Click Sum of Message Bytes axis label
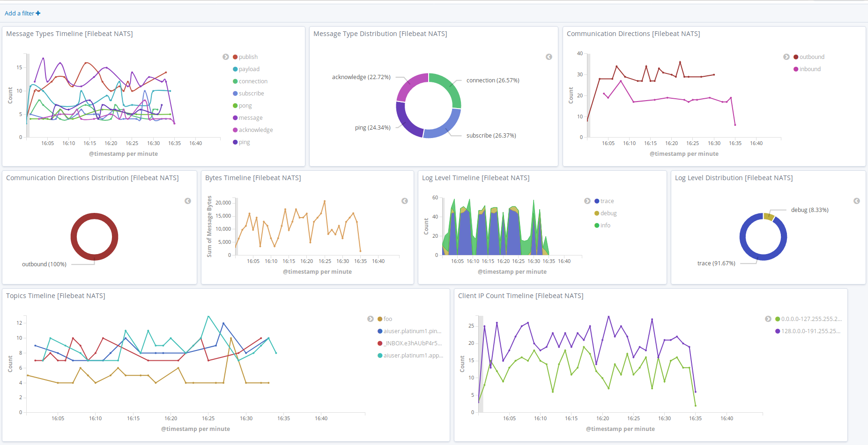Screen dimensions: 868x445 (209, 226)
